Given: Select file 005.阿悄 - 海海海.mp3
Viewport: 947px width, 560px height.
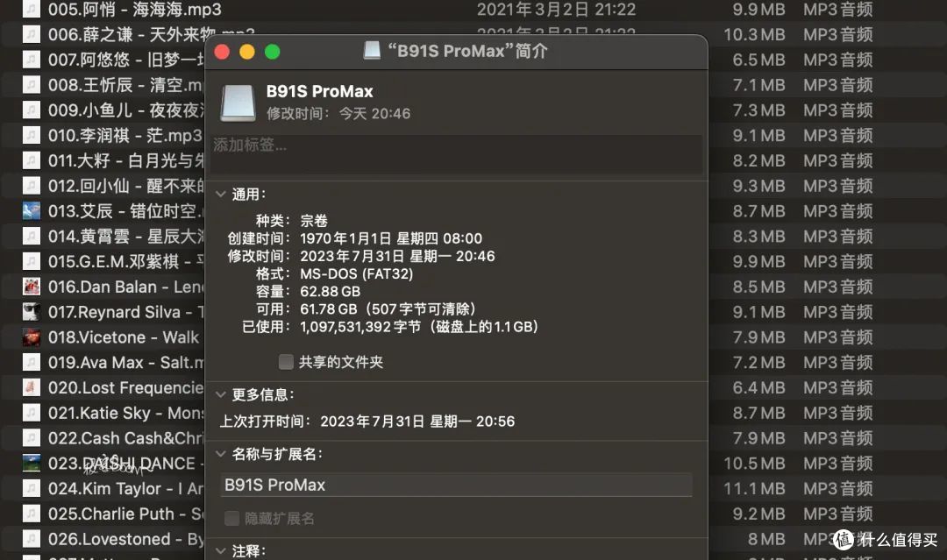Looking at the screenshot, I should pyautogui.click(x=135, y=10).
